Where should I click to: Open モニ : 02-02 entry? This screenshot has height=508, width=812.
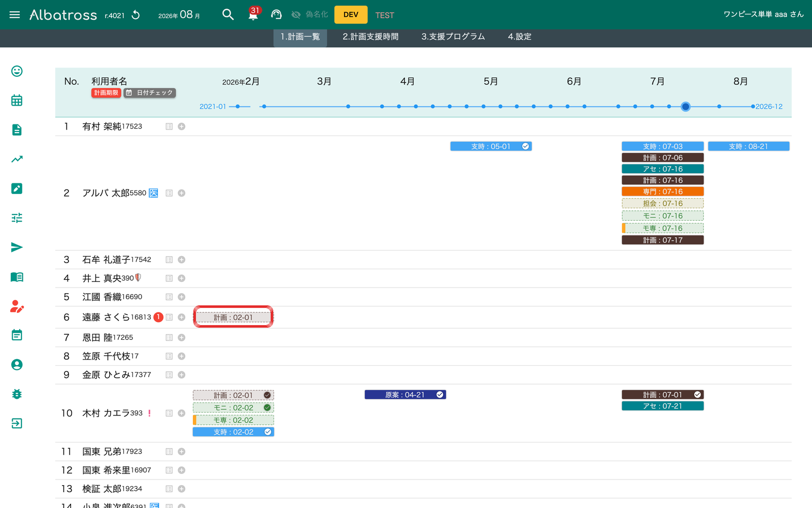233,407
